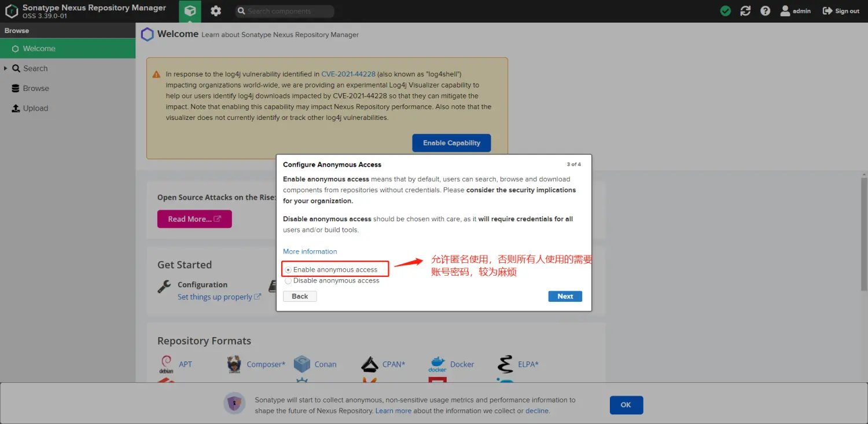Click the admin user account icon
The width and height of the screenshot is (868, 424).
[785, 11]
